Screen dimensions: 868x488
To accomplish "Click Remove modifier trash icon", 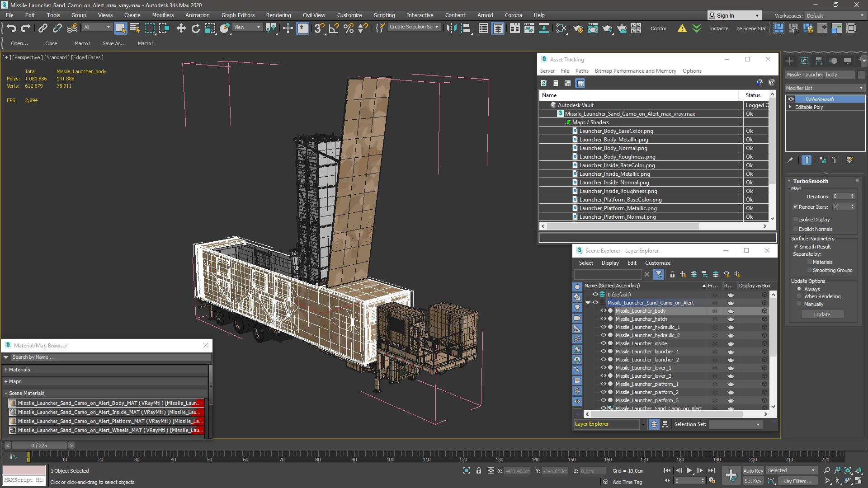I will [834, 160].
